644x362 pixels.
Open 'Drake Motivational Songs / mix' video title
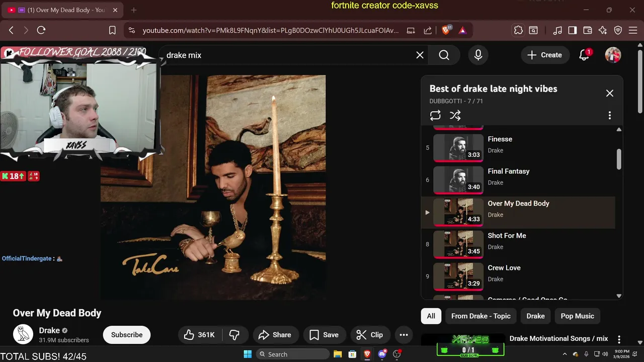(558, 338)
